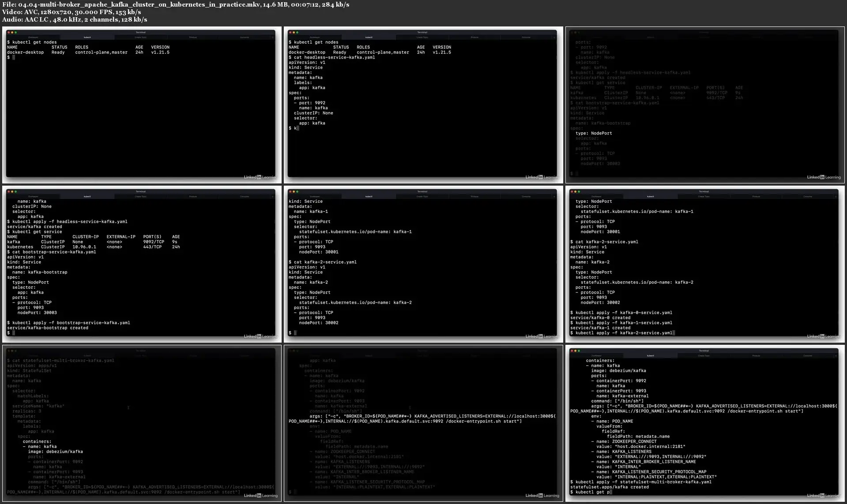847x504 pixels.
Task: Open the thumbnail ending with service/kafka-bootstrap created
Action: [x=141, y=264]
